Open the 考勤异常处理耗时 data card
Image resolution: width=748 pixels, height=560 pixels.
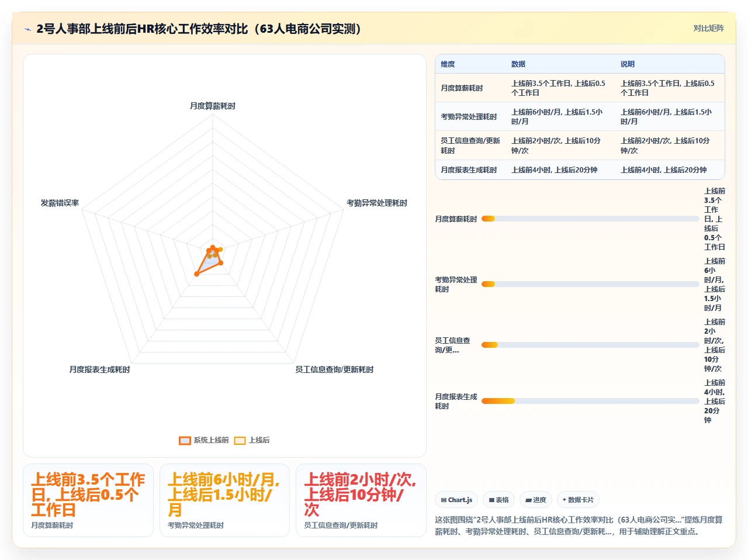pos(224,500)
